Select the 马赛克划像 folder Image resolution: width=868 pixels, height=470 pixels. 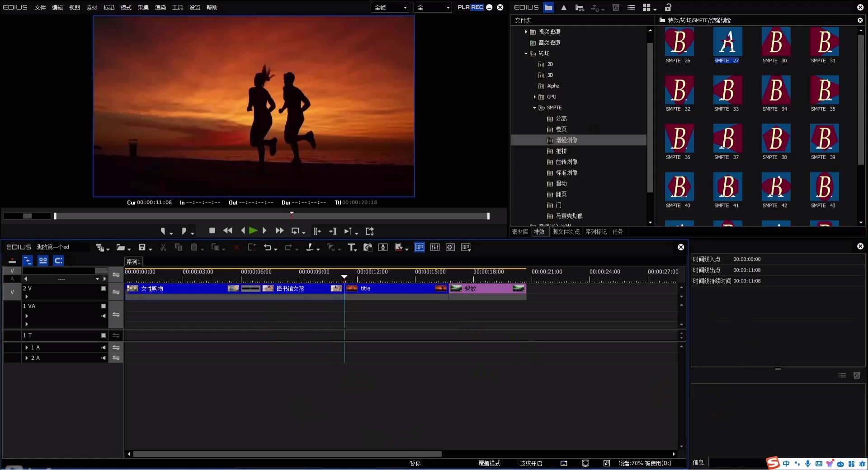click(569, 216)
